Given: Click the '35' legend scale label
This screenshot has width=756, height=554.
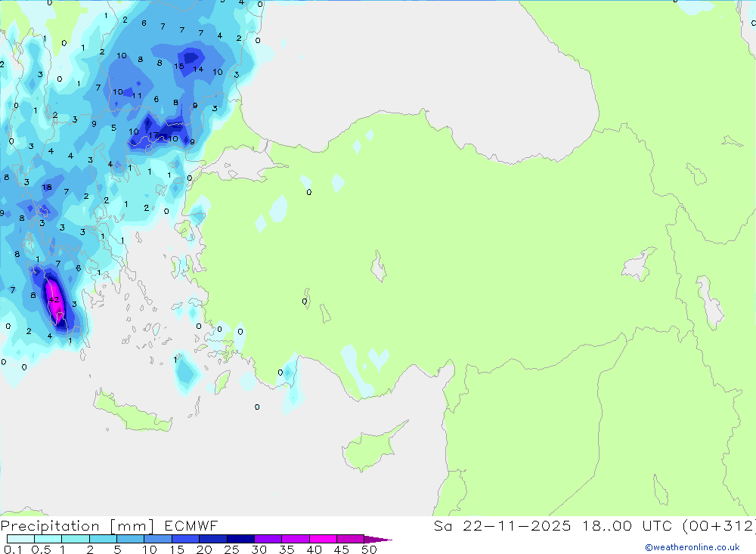Looking at the screenshot, I should pos(287,549).
